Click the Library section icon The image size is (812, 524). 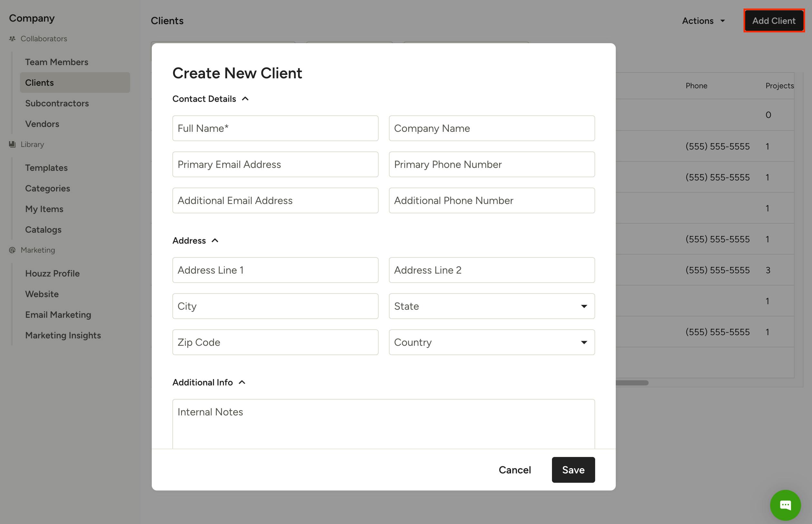[x=12, y=144]
